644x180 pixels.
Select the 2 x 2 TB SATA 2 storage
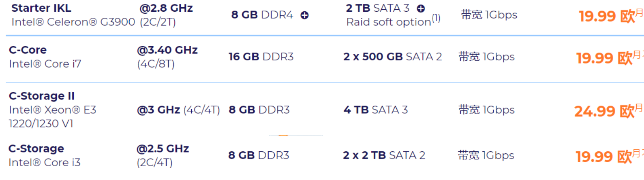point(384,155)
